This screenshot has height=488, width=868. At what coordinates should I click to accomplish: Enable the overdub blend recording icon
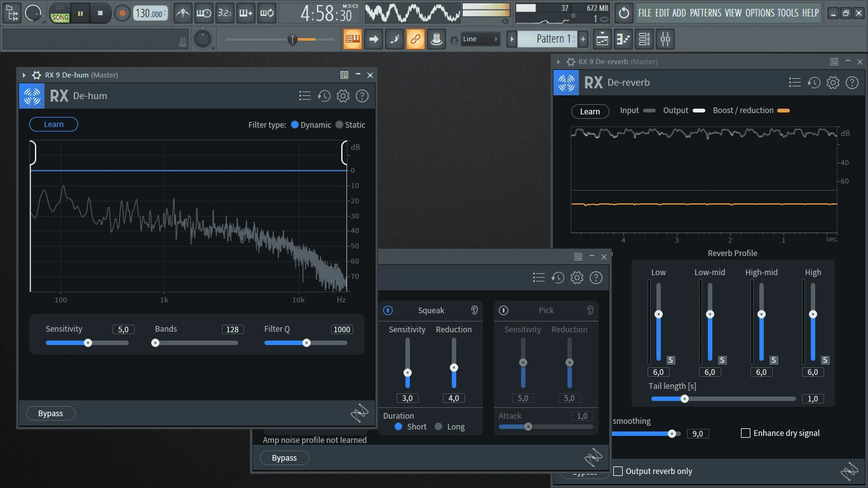(x=246, y=12)
